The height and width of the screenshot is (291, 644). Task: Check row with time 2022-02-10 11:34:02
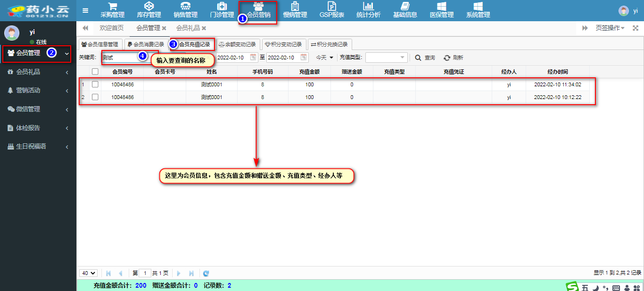[x=95, y=84]
